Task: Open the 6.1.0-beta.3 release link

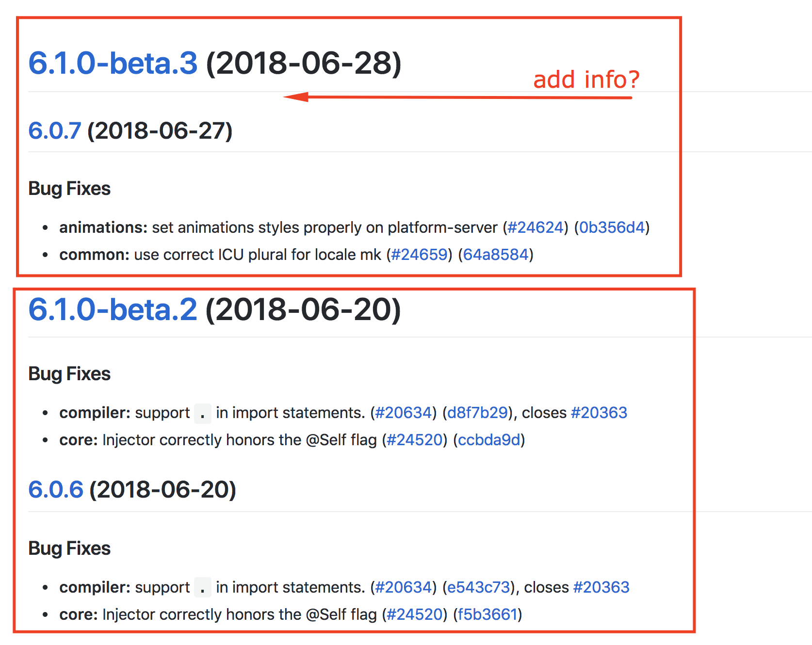Action: coord(112,63)
